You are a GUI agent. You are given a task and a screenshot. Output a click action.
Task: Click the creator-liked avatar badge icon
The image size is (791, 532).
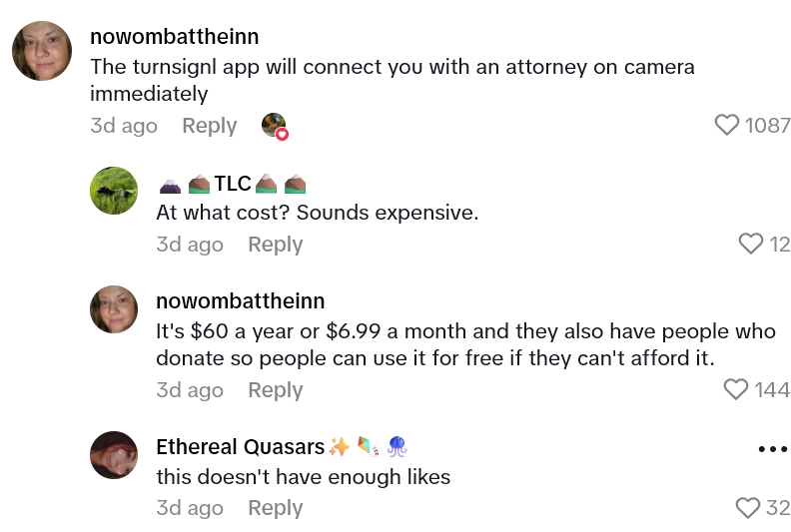pos(275,126)
